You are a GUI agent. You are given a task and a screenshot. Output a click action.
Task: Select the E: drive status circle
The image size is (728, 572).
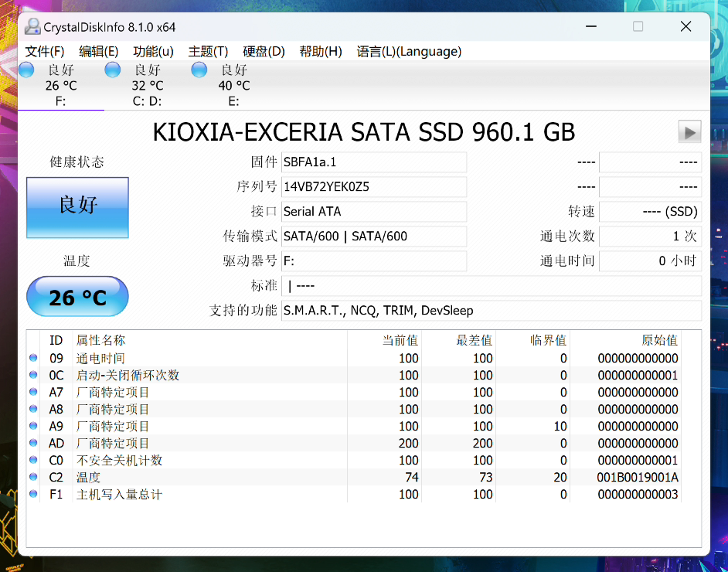(199, 70)
